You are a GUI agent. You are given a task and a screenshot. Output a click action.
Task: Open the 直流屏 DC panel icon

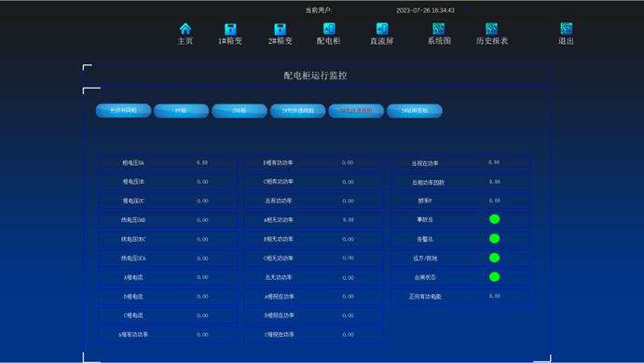coord(382,28)
